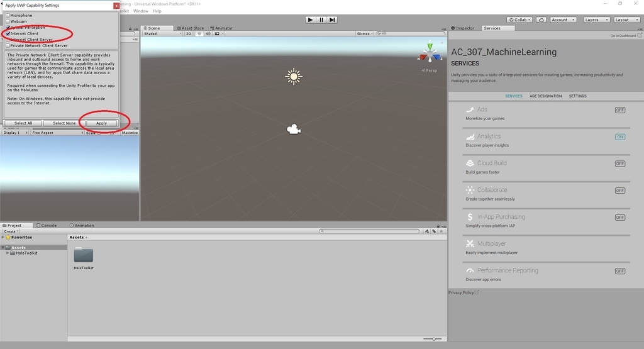Viewport: 644px width, 349px height.
Task: Switch to the Console tab
Action: [47, 225]
